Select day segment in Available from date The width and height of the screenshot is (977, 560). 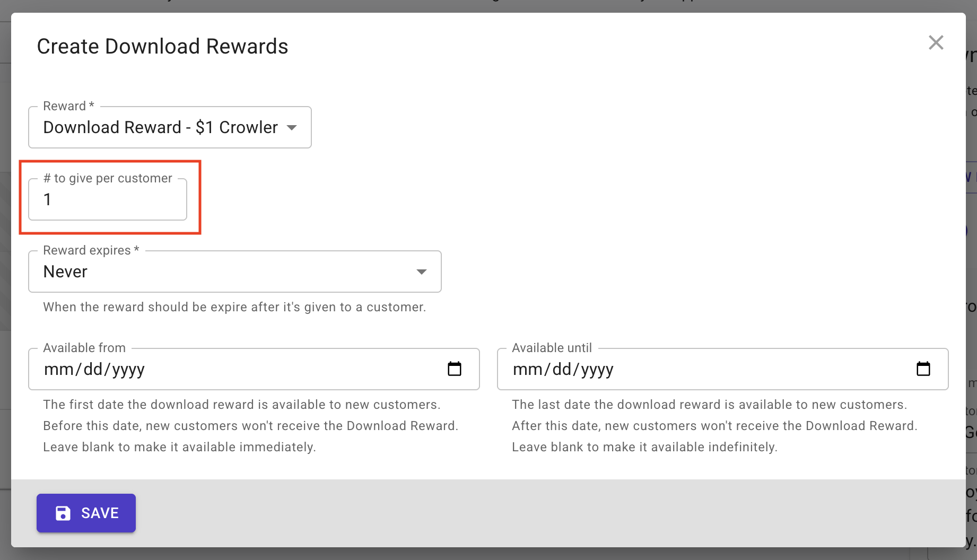click(93, 369)
